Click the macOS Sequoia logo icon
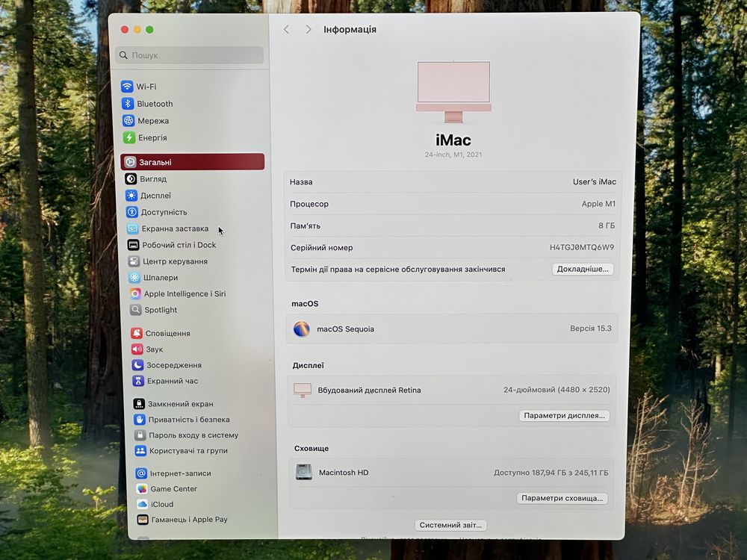The height and width of the screenshot is (560, 747). [x=302, y=329]
